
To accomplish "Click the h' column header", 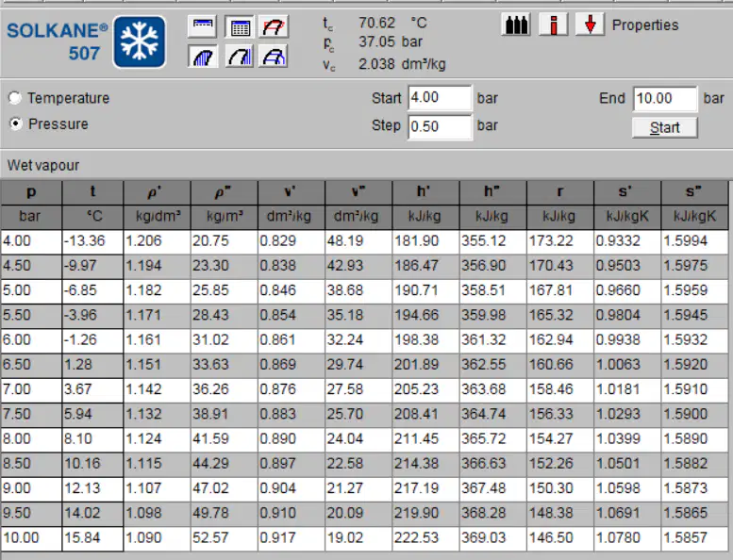I will pos(425,192).
